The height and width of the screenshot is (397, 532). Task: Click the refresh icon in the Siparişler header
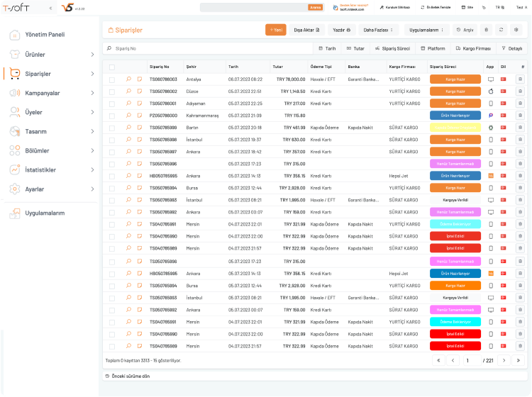pos(501,30)
